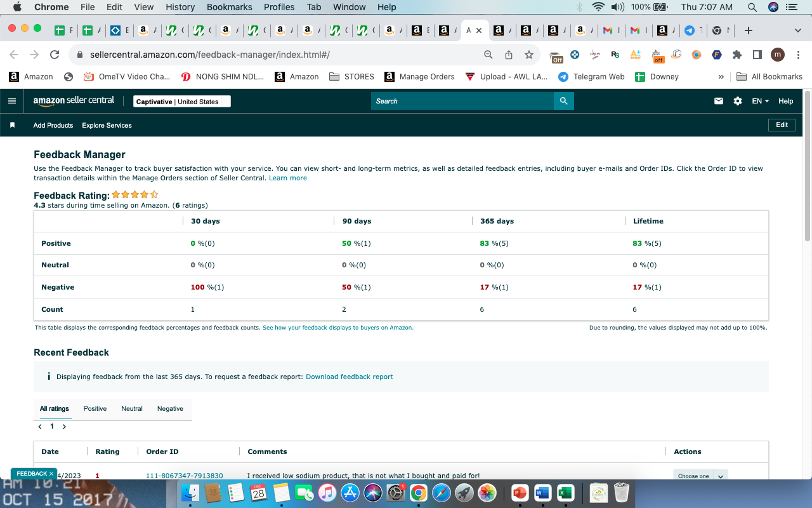Screen dimensions: 812x508
Task: Switch to the Negative feedback tab
Action: (x=170, y=409)
